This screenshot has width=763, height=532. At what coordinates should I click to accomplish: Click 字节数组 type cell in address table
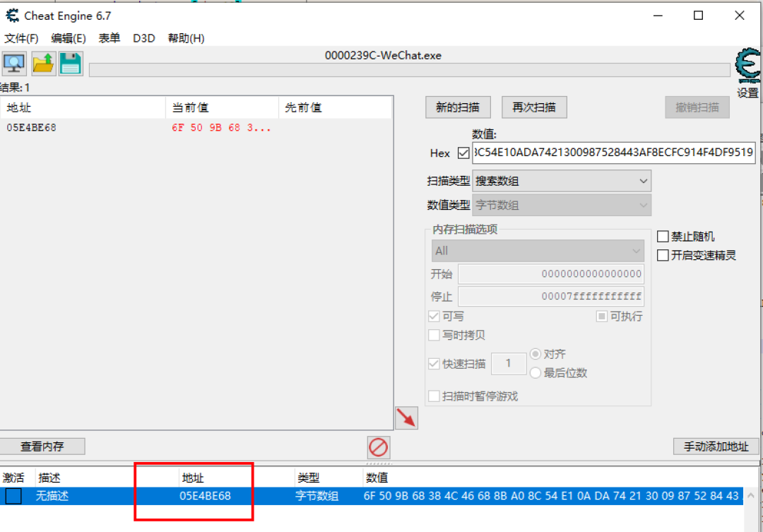317,496
